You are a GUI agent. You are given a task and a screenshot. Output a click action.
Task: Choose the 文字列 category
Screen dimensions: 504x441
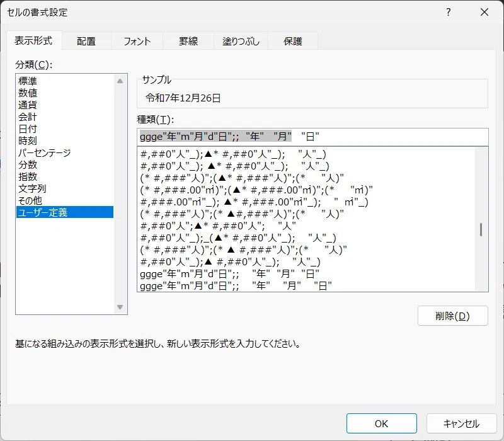65,188
